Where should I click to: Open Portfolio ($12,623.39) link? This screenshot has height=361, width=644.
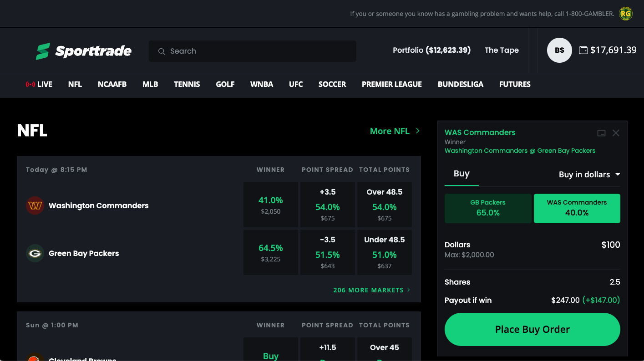coord(431,50)
